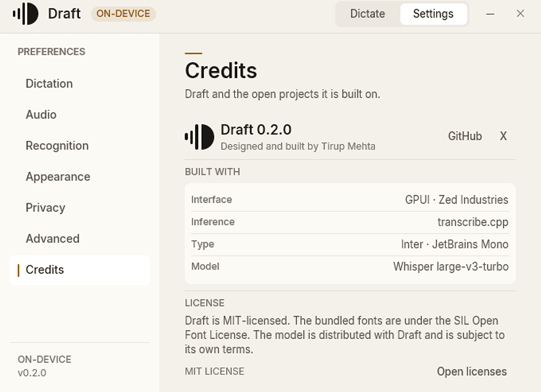Click the 'Inter · JetBrains Mono' value
The width and height of the screenshot is (541, 392).
point(455,244)
